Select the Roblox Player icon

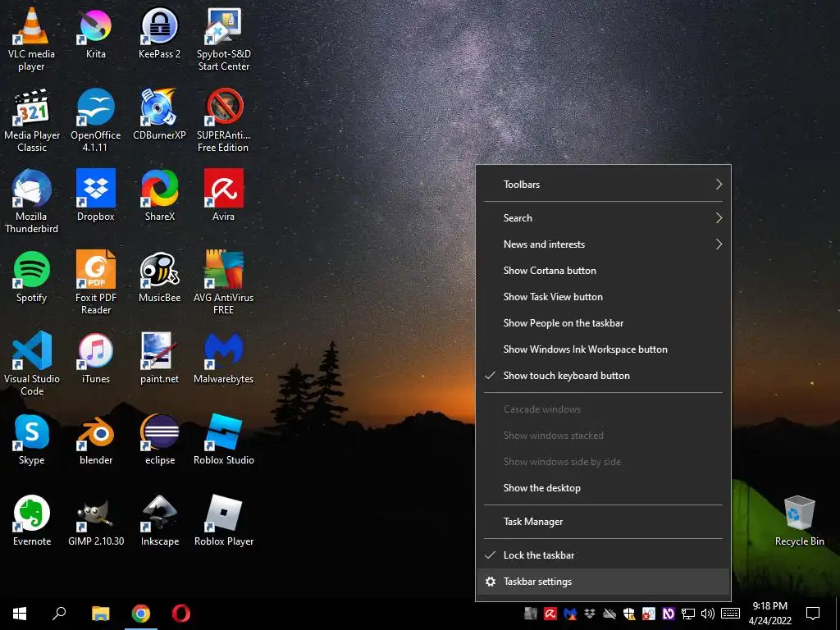tap(224, 521)
